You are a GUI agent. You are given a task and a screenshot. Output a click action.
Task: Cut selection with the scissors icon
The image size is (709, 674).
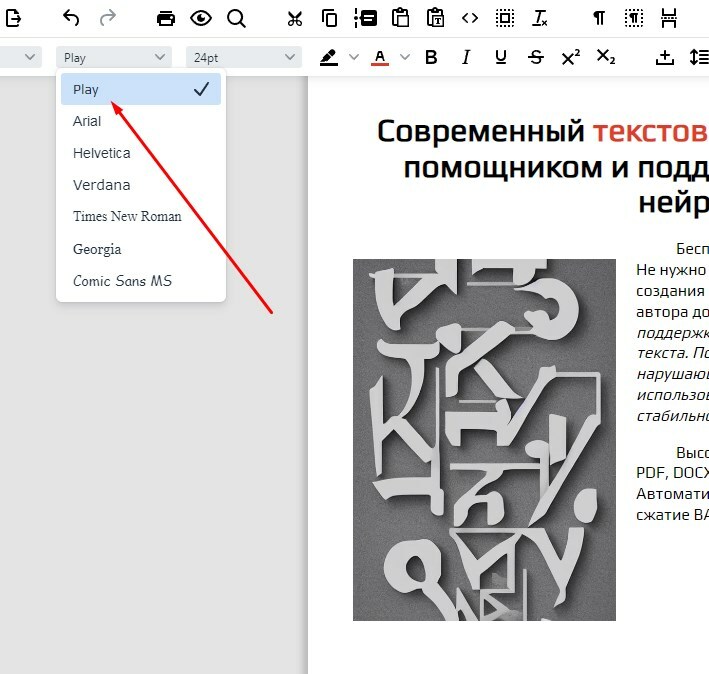294,18
